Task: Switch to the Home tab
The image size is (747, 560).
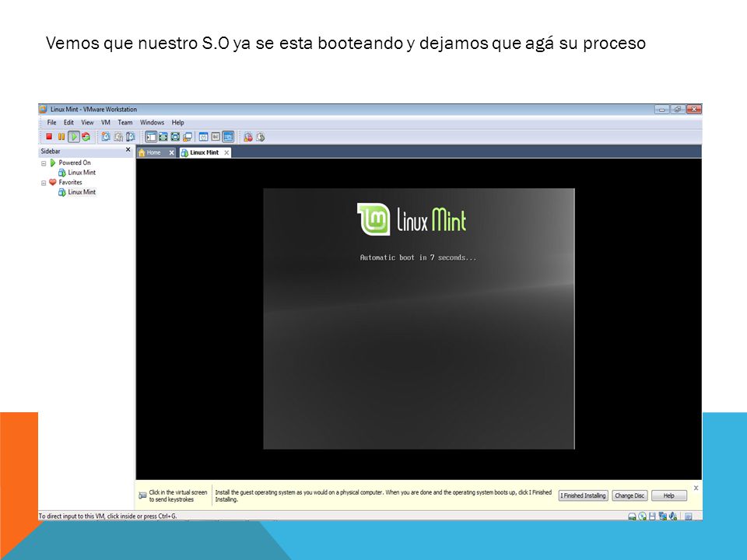Action: [153, 152]
